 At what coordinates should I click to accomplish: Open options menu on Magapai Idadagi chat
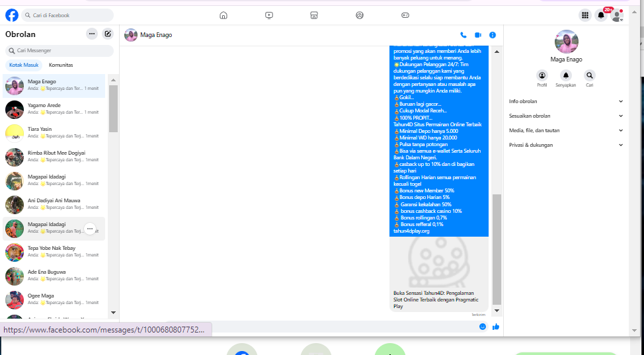(x=90, y=229)
